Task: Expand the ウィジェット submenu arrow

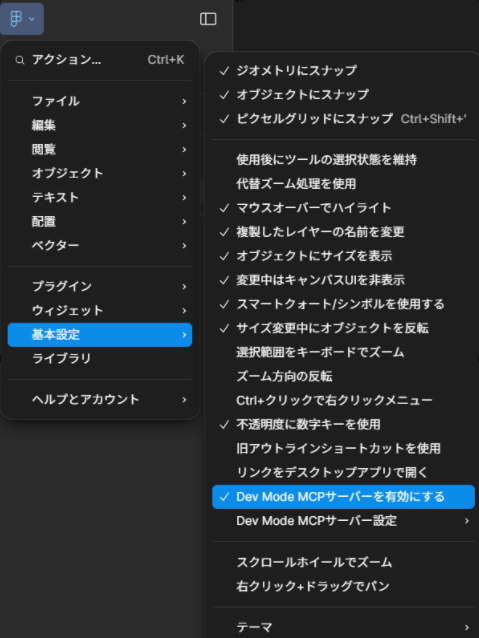Action: coord(184,310)
